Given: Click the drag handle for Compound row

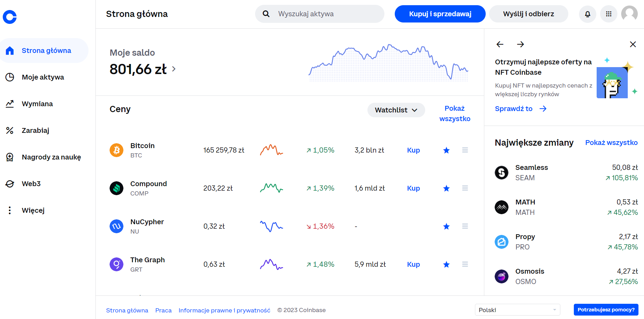Looking at the screenshot, I should coord(465,188).
